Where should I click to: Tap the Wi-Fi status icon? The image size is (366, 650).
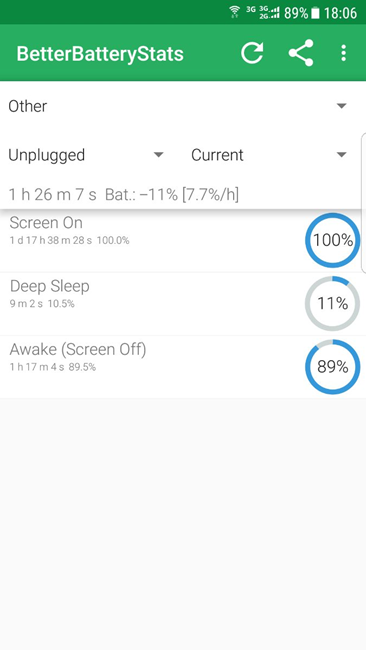(x=235, y=12)
